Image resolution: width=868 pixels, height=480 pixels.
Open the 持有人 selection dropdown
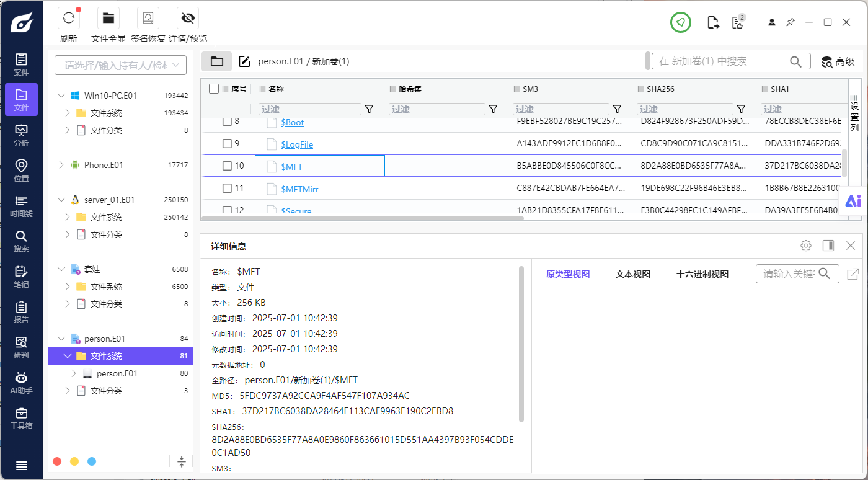coord(121,64)
